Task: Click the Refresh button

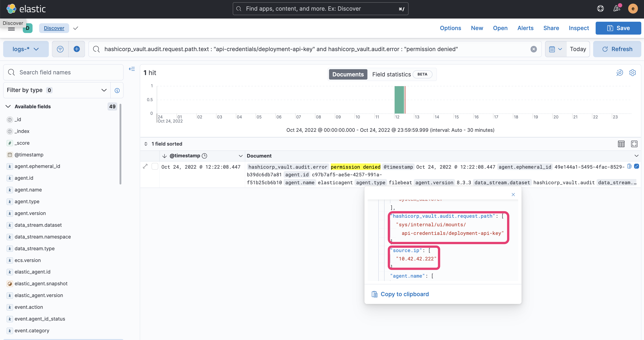Action: (617, 49)
